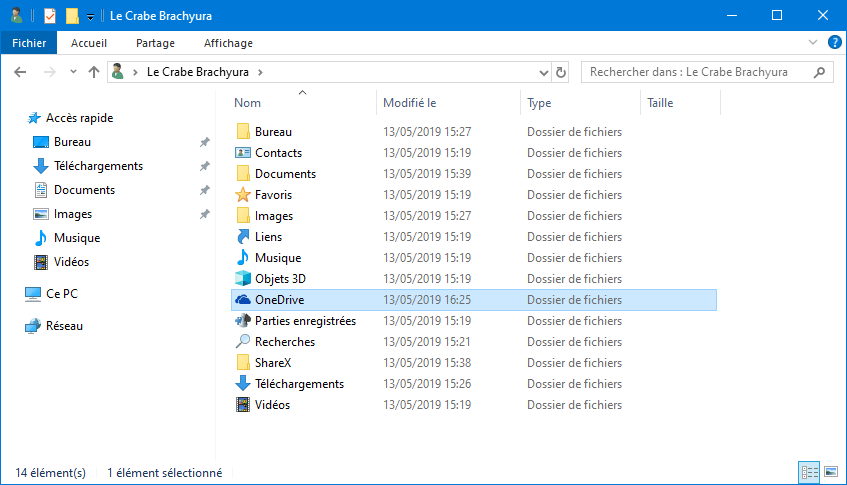
Task: Open Vidéos in the navigation pane
Action: point(71,262)
